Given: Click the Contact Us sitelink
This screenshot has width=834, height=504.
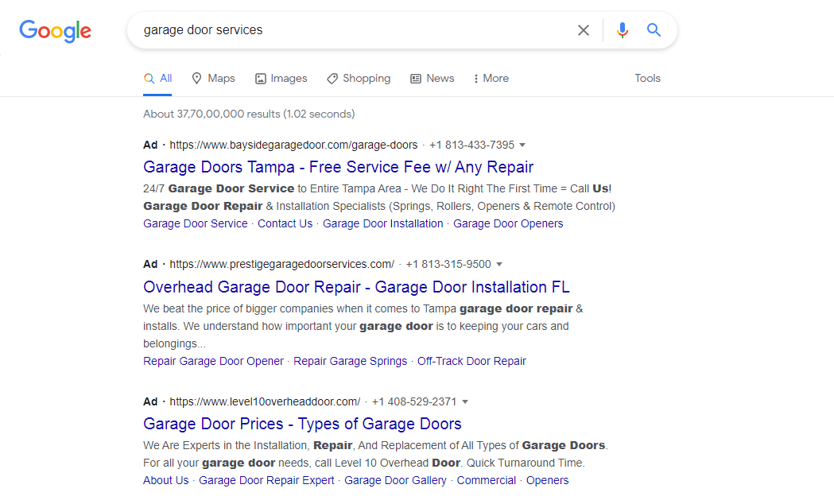Looking at the screenshot, I should 285,224.
